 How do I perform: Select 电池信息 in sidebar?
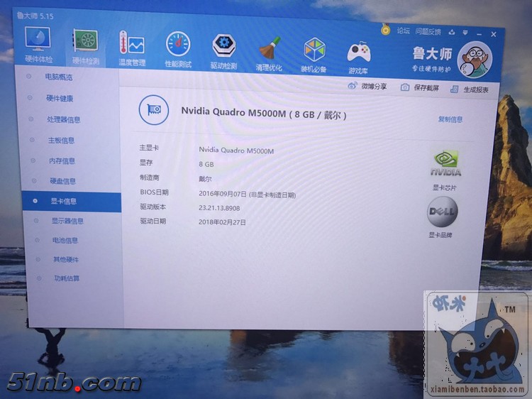coord(65,241)
